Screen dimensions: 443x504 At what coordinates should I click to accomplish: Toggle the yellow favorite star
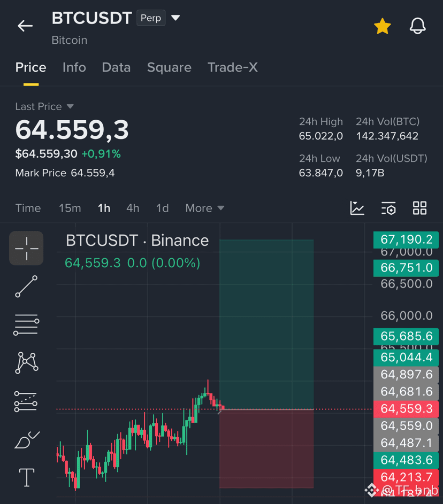click(382, 26)
